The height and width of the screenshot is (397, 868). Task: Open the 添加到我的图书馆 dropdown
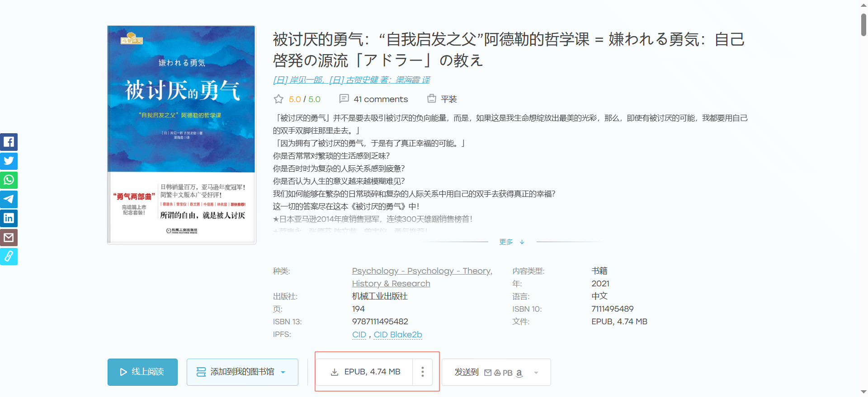pyautogui.click(x=242, y=372)
